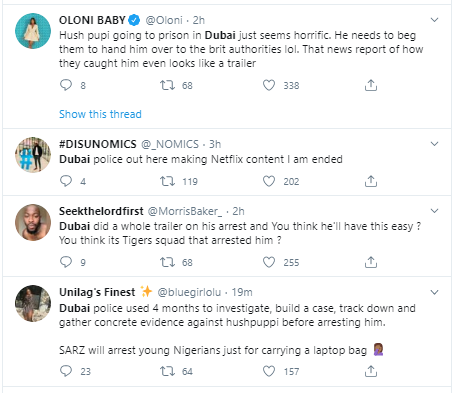Open the @_NOMICS handle link
Screen dimensions: 453x393
(170, 144)
